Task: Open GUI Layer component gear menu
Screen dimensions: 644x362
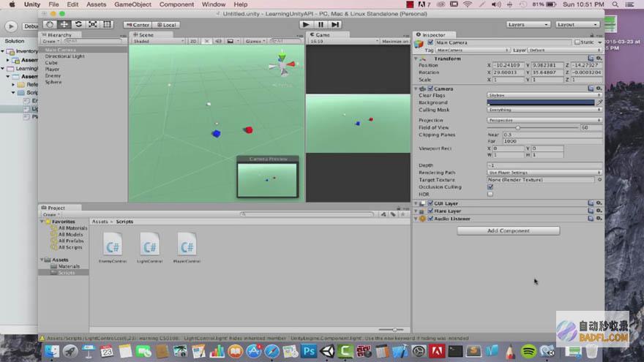Action: (599, 203)
